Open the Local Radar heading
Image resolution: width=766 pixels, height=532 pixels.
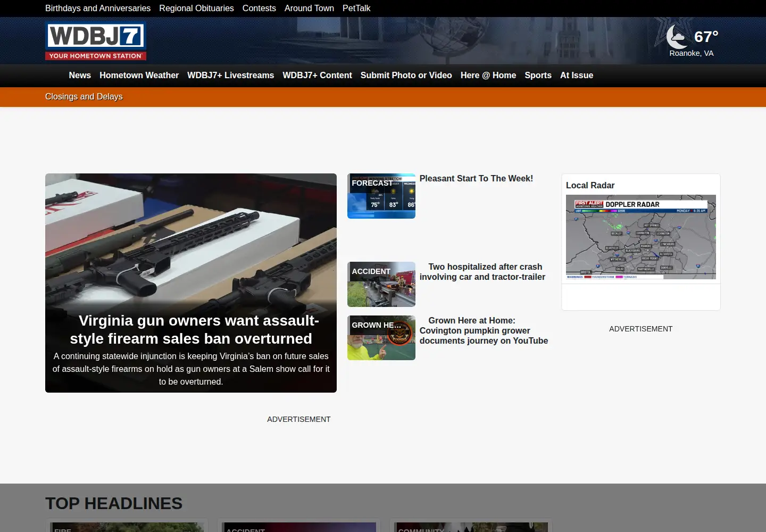click(x=590, y=185)
